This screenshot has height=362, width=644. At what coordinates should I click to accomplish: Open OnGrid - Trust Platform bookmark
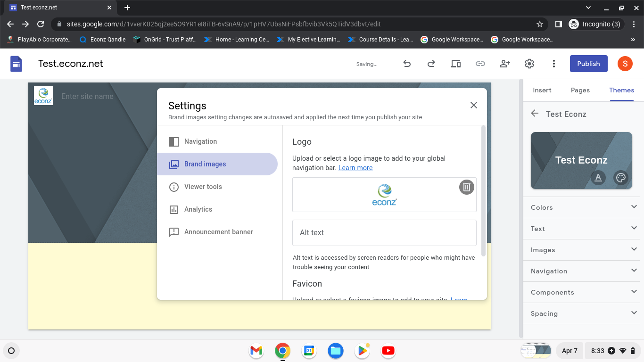click(165, 40)
